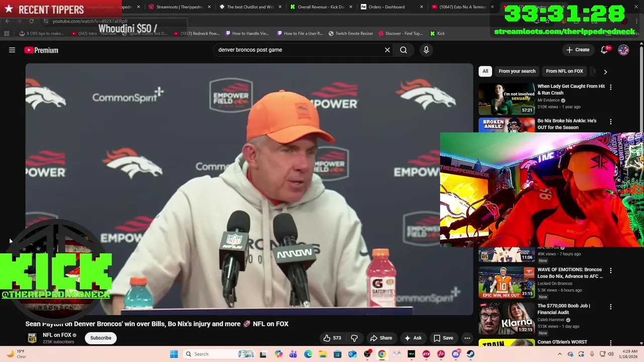Click the Sean Payton video player
Viewport: 644px width, 362px height.
[249, 189]
